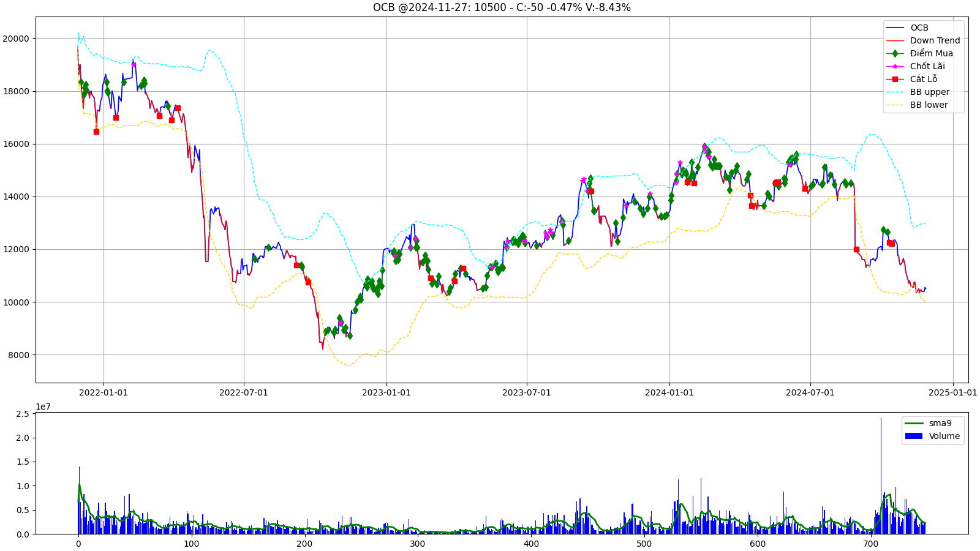The image size is (980, 551).
Task: Click the 400 index tick on volume axis
Action: [x=531, y=544]
